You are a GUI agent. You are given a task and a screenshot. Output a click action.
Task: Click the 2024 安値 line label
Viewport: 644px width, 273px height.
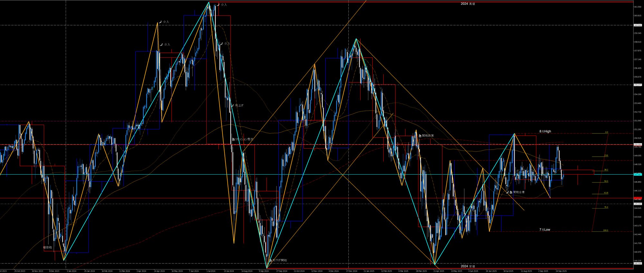tap(468, 266)
